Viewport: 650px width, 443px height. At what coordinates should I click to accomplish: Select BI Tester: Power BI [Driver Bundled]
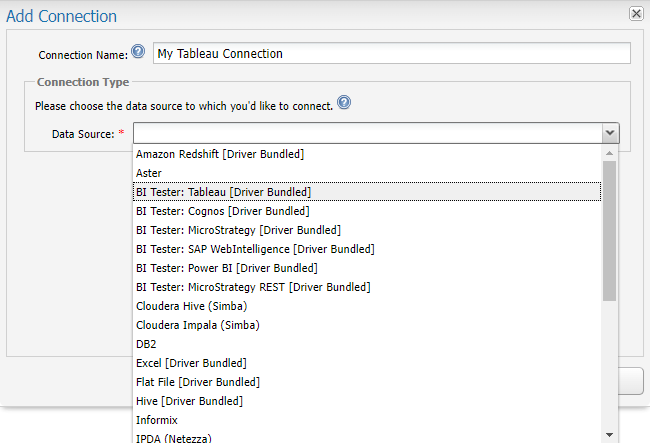(367, 268)
